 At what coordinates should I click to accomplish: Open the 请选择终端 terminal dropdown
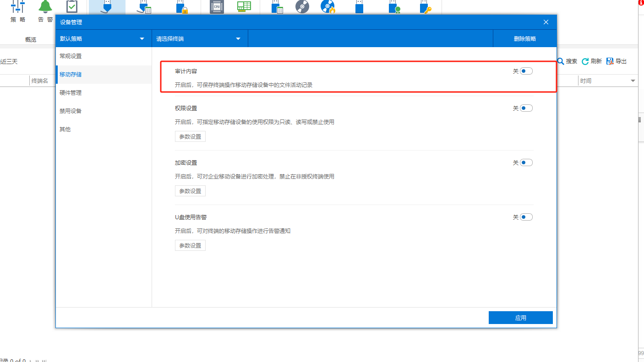[238, 39]
